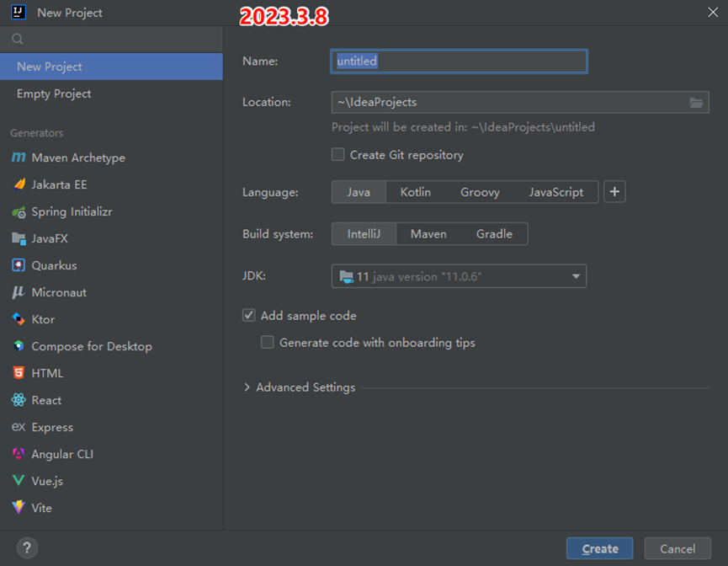Click the Micronaut mu icon
This screenshot has width=728, height=566.
[x=19, y=292]
